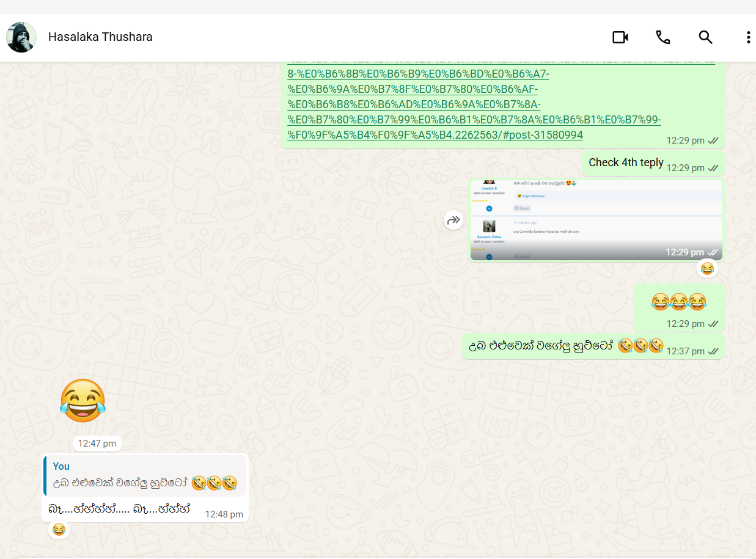Click the 12:47 pm timestamp under the big emoji
756x559 pixels.
coord(97,444)
